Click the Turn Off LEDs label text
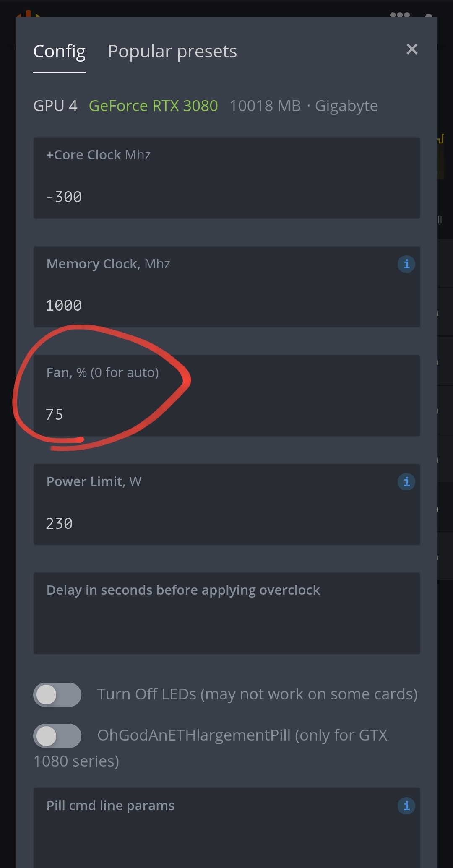The height and width of the screenshot is (868, 453). click(x=257, y=694)
